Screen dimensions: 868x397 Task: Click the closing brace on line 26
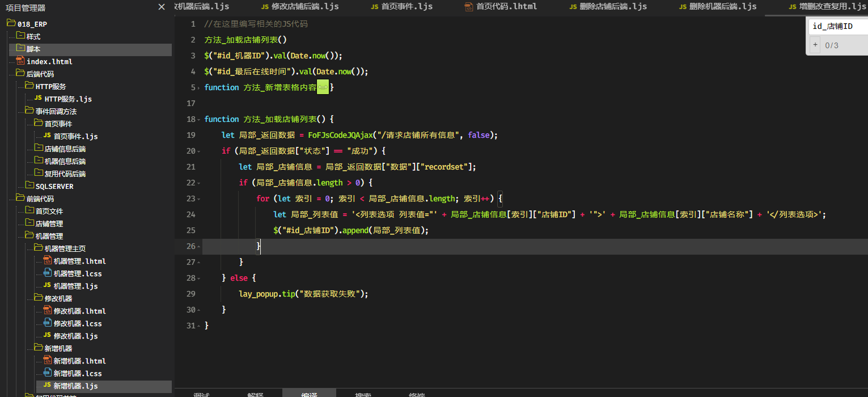point(259,246)
